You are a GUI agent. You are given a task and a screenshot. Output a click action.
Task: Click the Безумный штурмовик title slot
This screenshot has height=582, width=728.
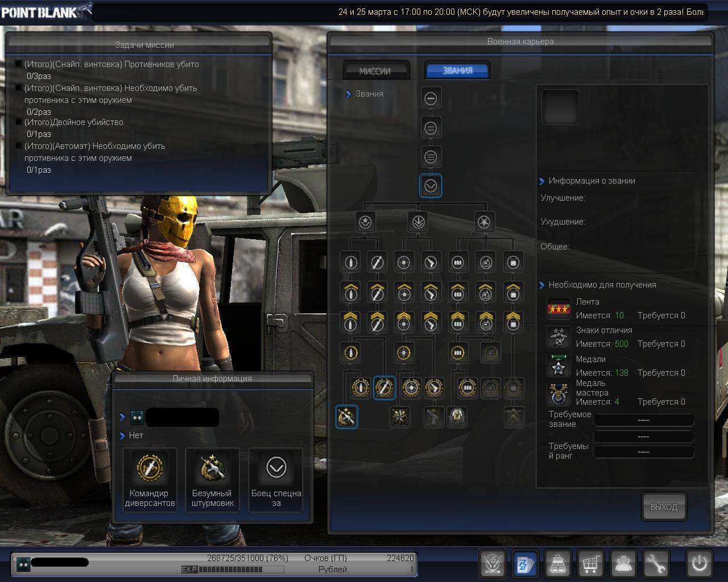point(212,480)
